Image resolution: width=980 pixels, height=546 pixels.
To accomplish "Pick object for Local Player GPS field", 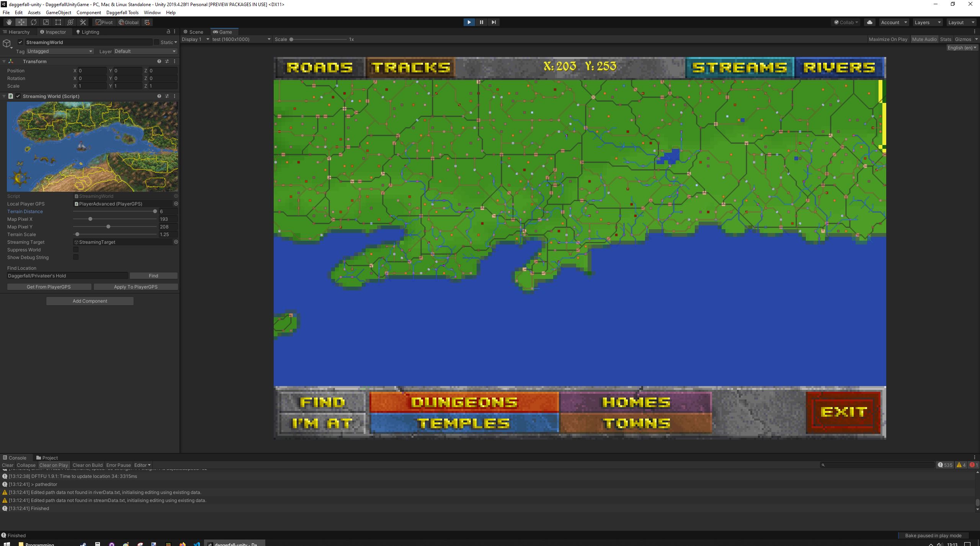I will 176,204.
